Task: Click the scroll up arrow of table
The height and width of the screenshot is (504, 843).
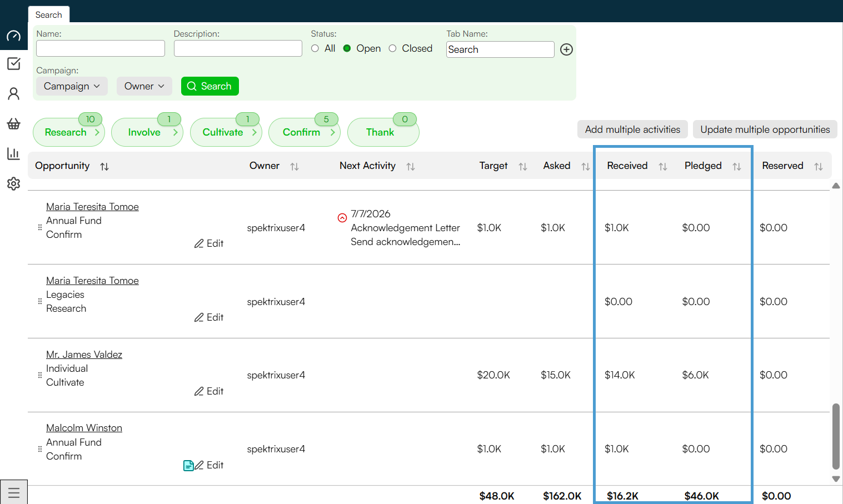Action: click(836, 186)
